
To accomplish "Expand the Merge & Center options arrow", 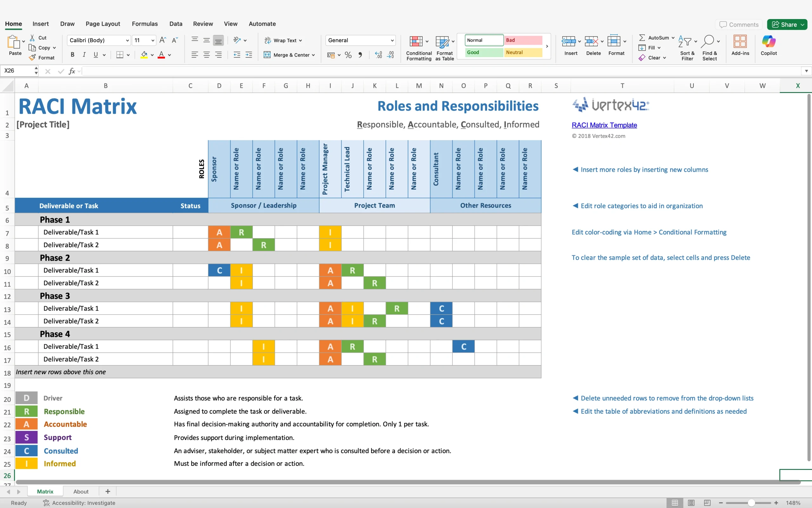I will (313, 55).
